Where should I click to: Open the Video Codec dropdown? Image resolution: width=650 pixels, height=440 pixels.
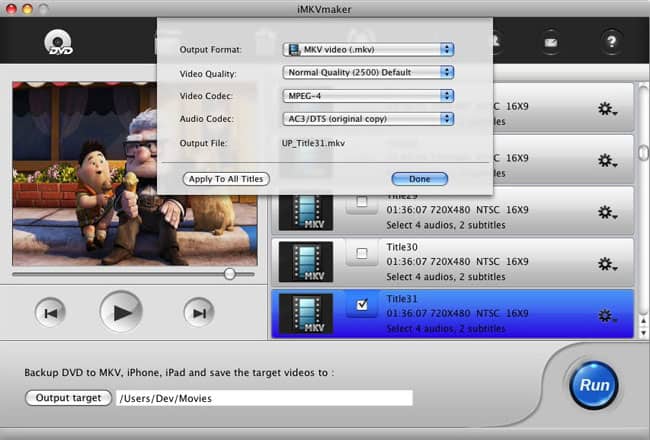point(368,96)
